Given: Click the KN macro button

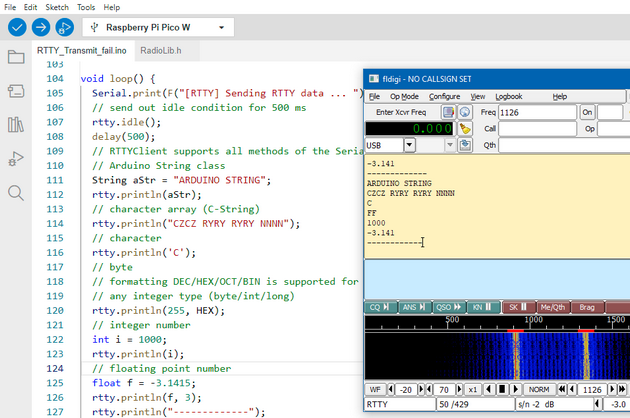Looking at the screenshot, I should click(483, 307).
